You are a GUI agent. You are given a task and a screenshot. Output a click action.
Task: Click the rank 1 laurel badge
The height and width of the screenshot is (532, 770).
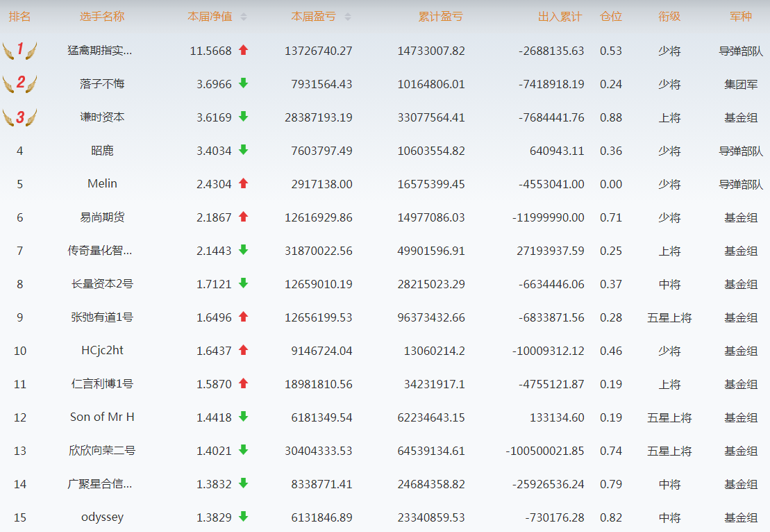(19, 50)
